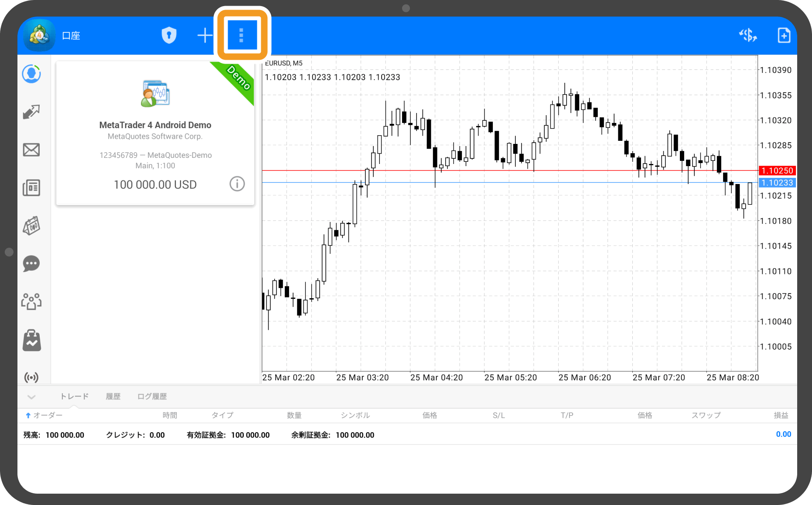Tap the new order document icon
This screenshot has height=505, width=812.
(x=783, y=35)
